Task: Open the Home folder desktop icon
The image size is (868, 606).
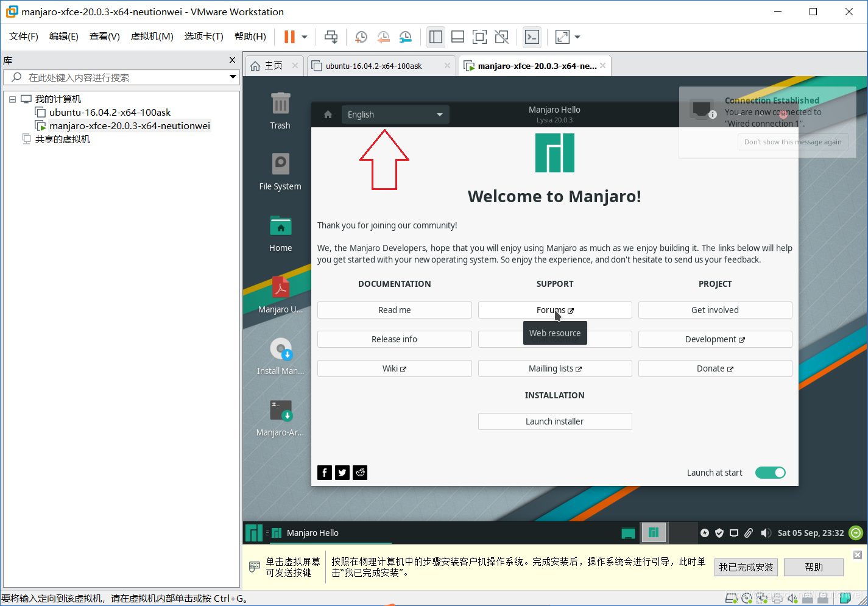Action: click(280, 233)
